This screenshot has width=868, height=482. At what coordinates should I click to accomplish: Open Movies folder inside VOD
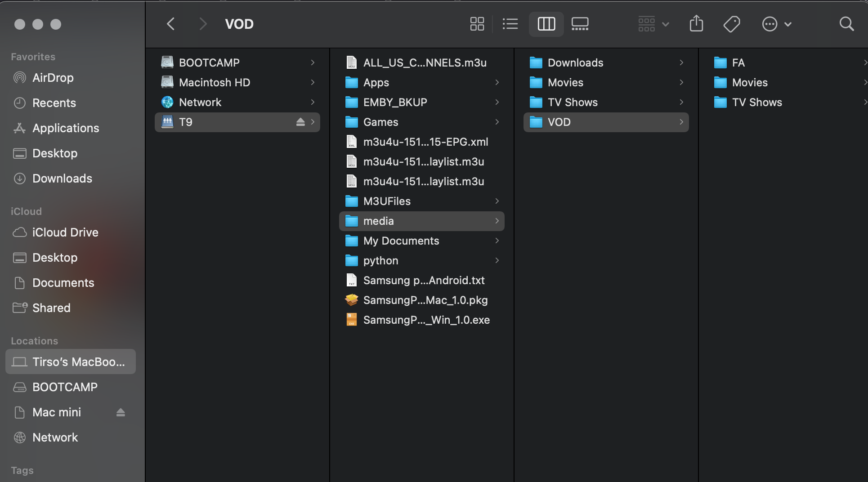coord(788,82)
